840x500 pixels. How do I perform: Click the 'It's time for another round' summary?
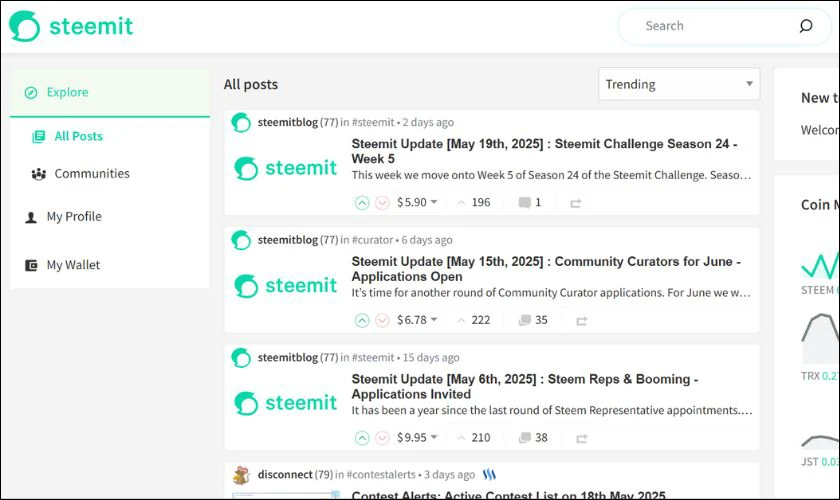[551, 293]
